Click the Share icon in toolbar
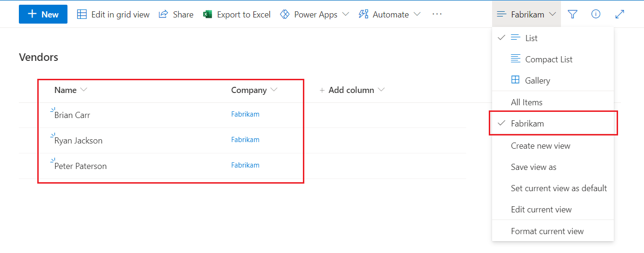Image resolution: width=644 pixels, height=253 pixels. pos(163,14)
